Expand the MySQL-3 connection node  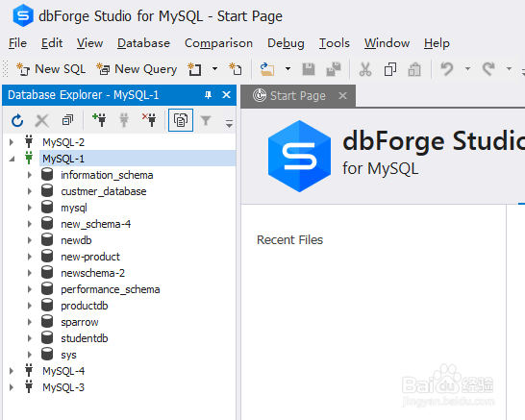[x=12, y=387]
